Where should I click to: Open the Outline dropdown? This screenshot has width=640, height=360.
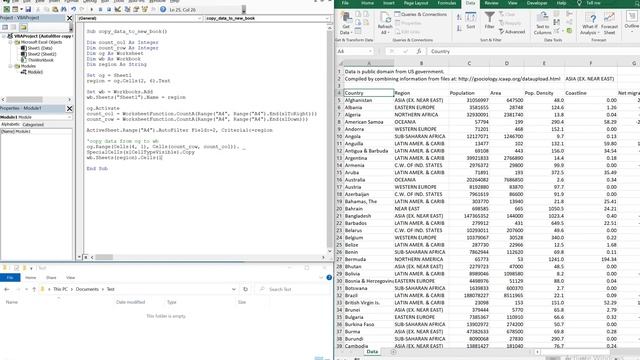click(632, 20)
